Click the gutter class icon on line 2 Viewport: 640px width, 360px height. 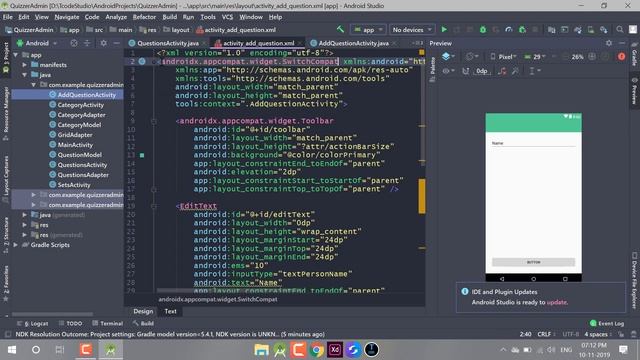[x=142, y=61]
